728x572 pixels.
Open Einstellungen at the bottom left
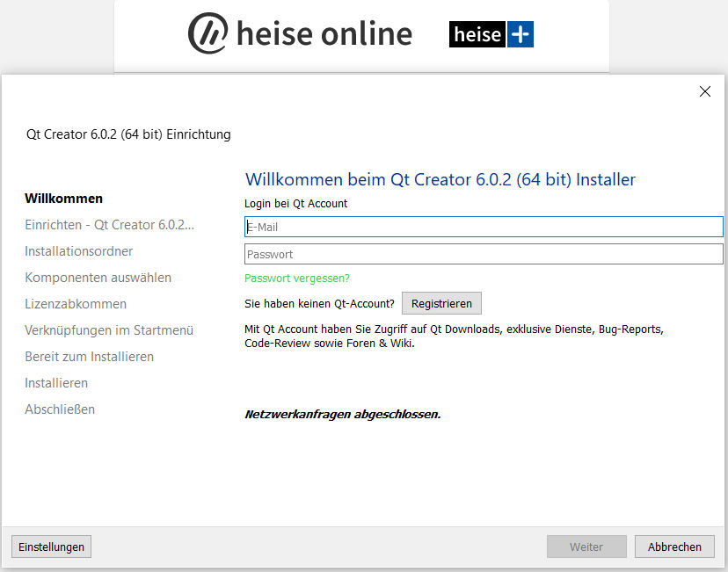pos(52,547)
